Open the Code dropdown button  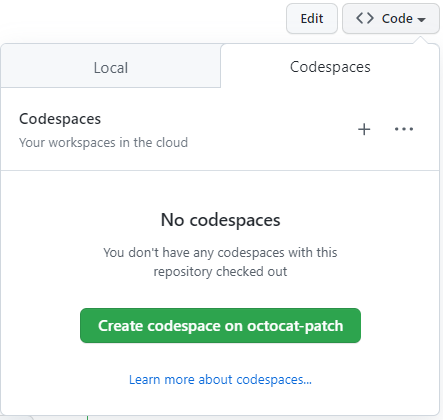[391, 19]
